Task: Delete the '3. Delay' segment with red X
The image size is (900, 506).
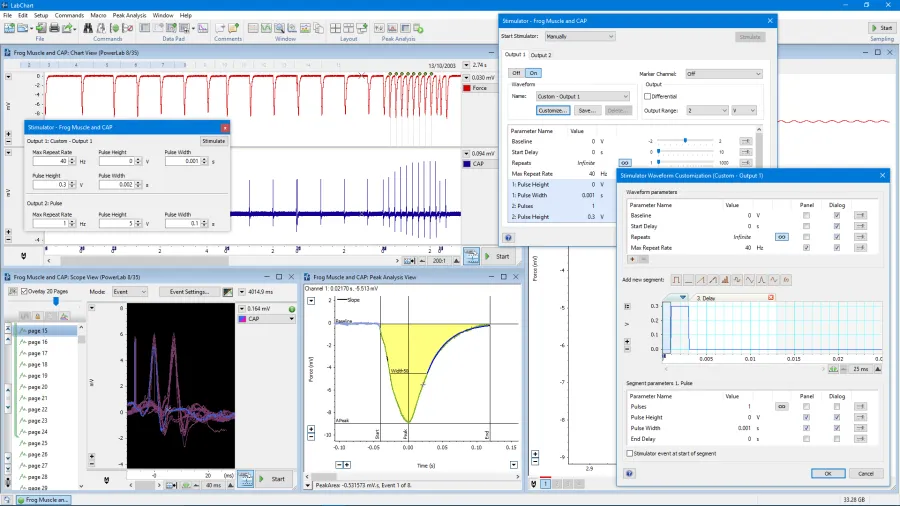Action: pos(771,298)
